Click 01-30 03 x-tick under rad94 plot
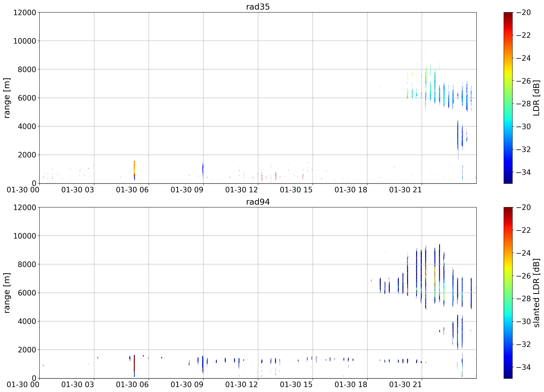544x392 pixels. tap(78, 385)
